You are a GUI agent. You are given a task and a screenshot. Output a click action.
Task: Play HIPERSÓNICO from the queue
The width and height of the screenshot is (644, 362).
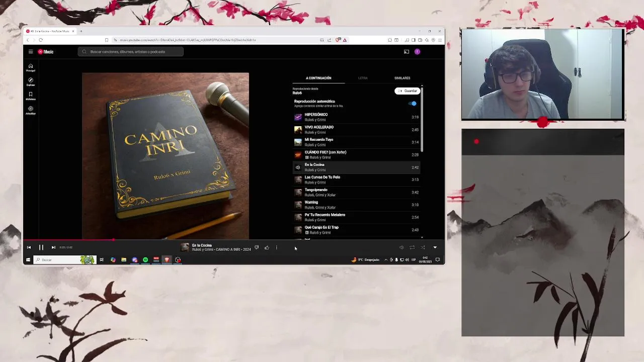[357, 117]
